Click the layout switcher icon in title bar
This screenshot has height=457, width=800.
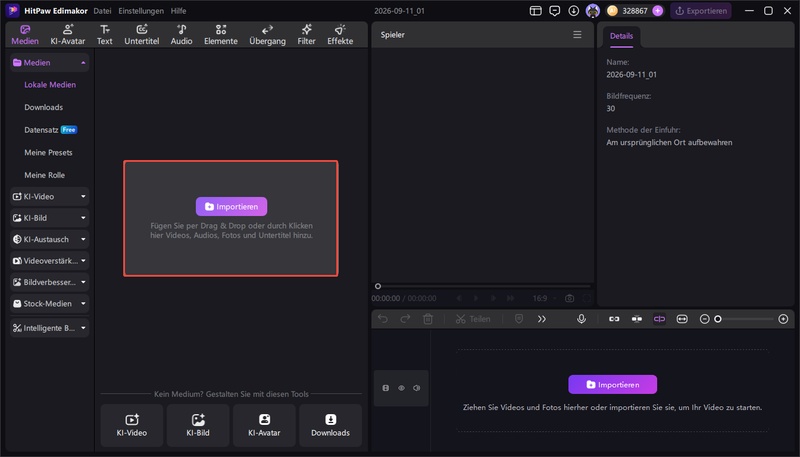point(535,11)
